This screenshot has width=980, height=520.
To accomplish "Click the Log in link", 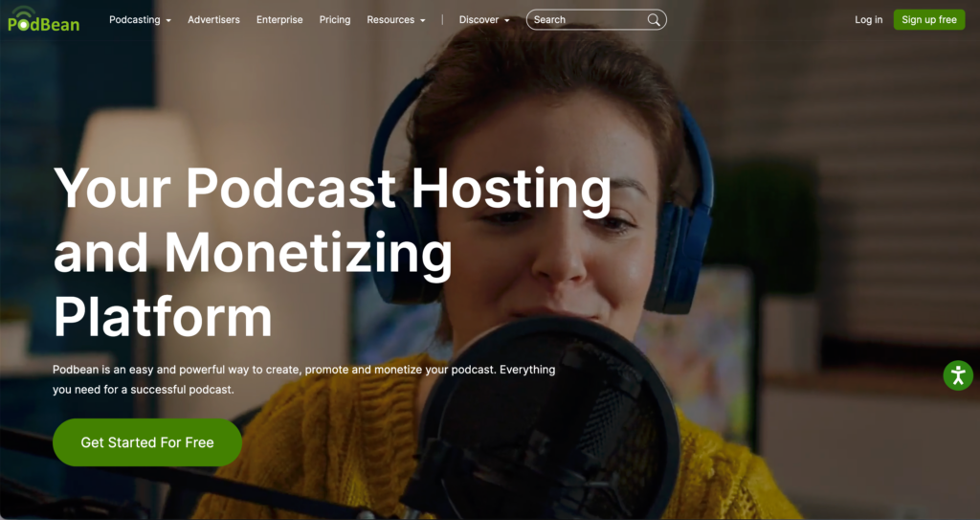I will 869,20.
